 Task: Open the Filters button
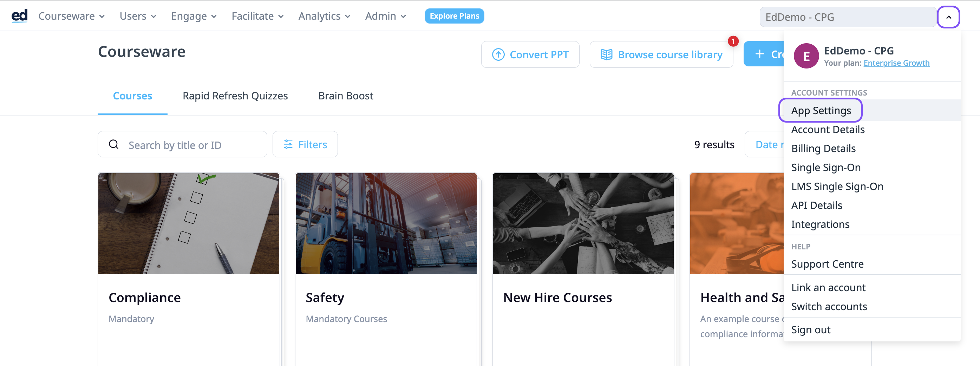[305, 145]
